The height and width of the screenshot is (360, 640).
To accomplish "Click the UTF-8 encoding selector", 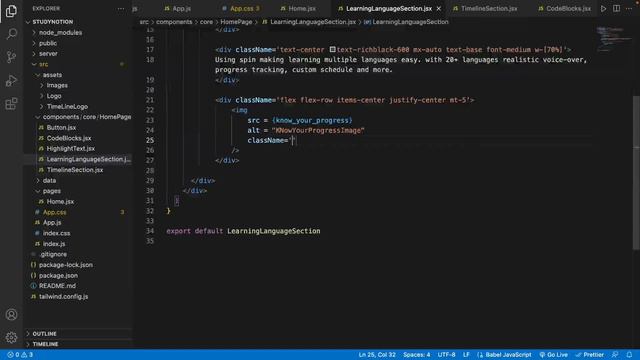I will (446, 355).
